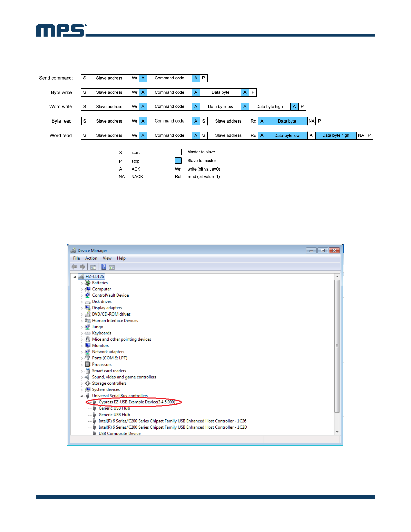Expand the Keyboards node arrow

[81, 333]
